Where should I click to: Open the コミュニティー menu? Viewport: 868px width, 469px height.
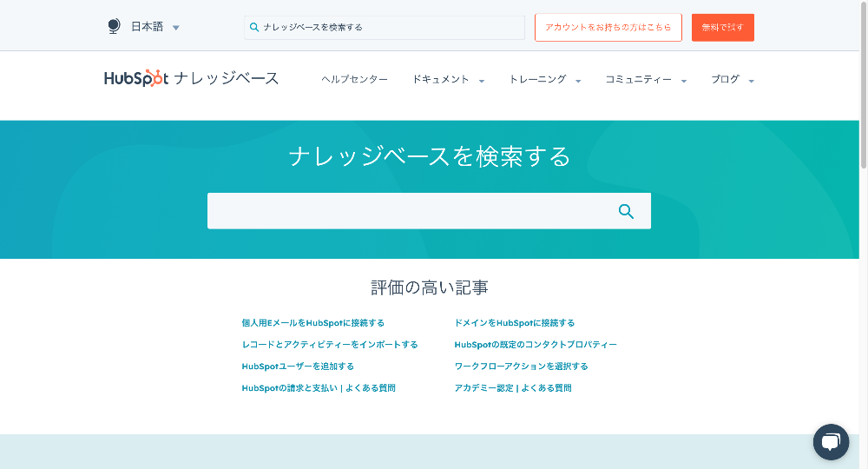point(638,79)
